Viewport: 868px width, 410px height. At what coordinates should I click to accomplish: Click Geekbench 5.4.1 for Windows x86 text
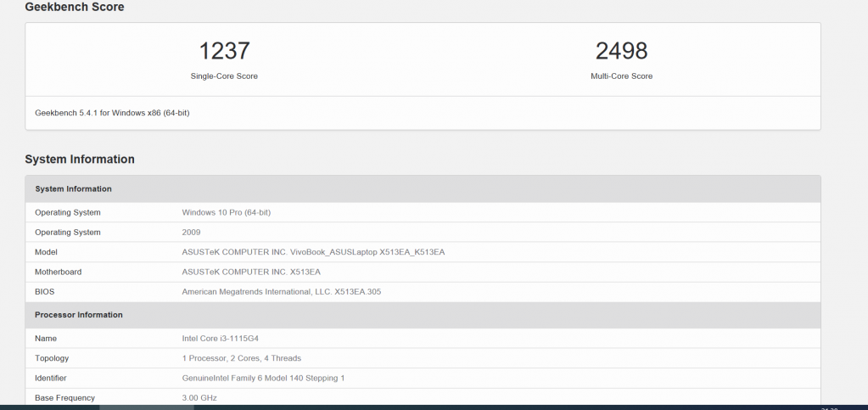tap(112, 112)
